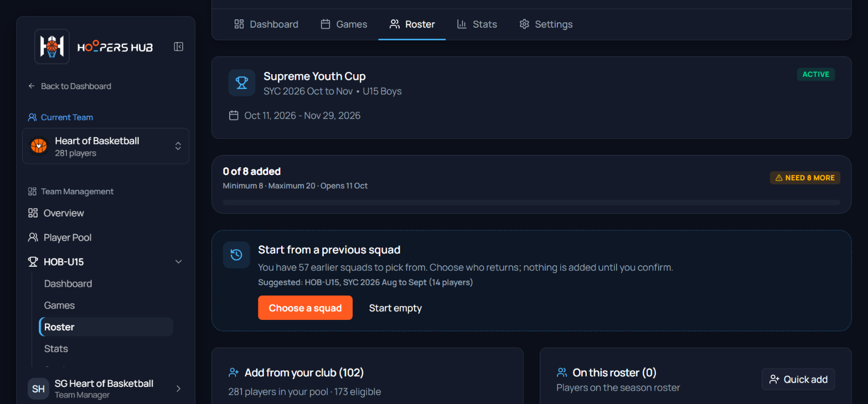Click the Choose a squad button

305,308
